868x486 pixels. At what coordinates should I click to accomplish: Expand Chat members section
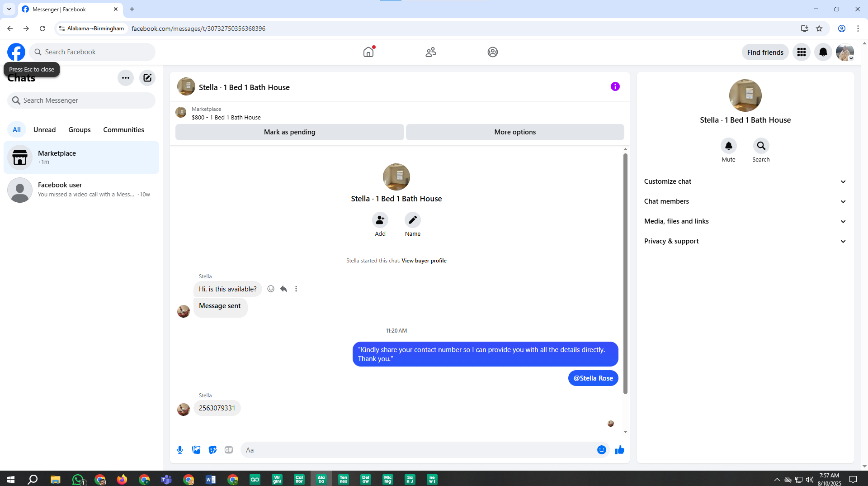point(745,201)
